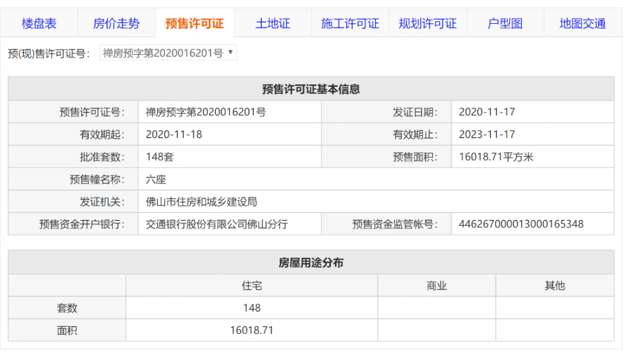Select the residential area 16018.71
This screenshot has height=364, width=631.
coord(252,331)
